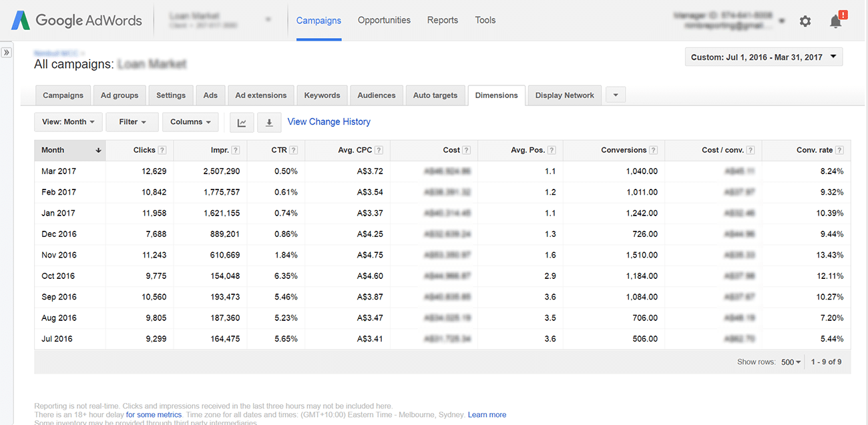This screenshot has width=868, height=425.
Task: Switch to the Display Network tab
Action: [564, 95]
